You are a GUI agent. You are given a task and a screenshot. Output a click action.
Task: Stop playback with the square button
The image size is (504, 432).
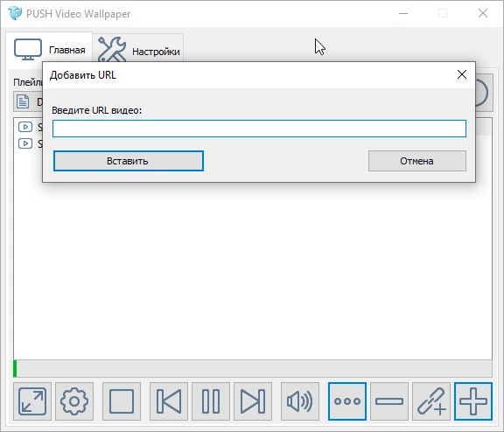coord(122,401)
